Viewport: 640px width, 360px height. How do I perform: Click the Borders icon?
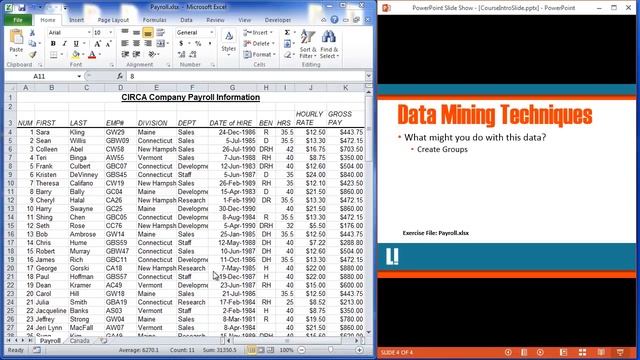53,54
